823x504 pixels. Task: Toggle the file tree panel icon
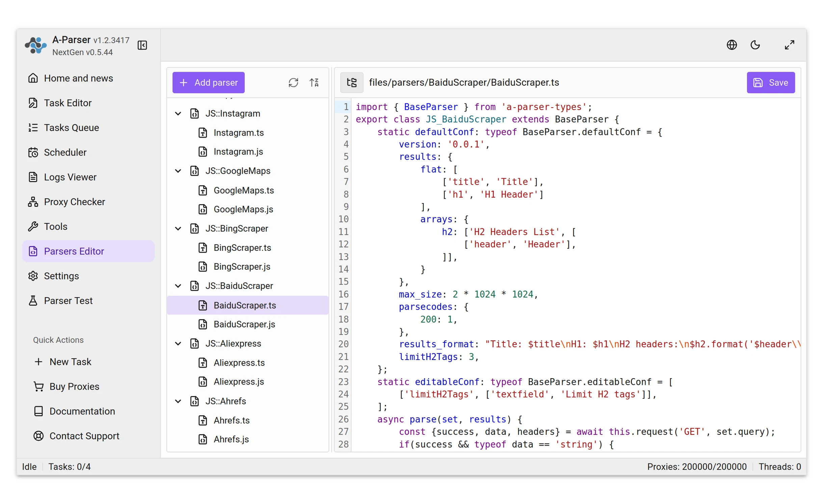(351, 82)
